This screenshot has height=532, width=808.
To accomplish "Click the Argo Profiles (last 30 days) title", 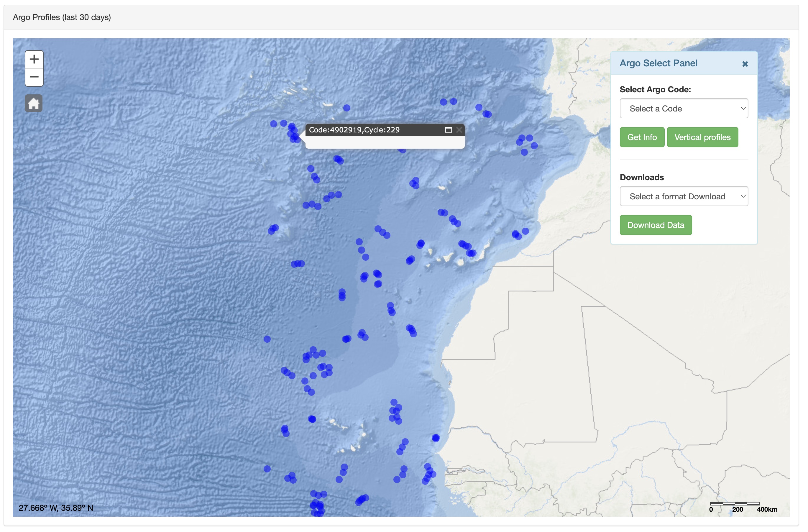I will coord(62,17).
